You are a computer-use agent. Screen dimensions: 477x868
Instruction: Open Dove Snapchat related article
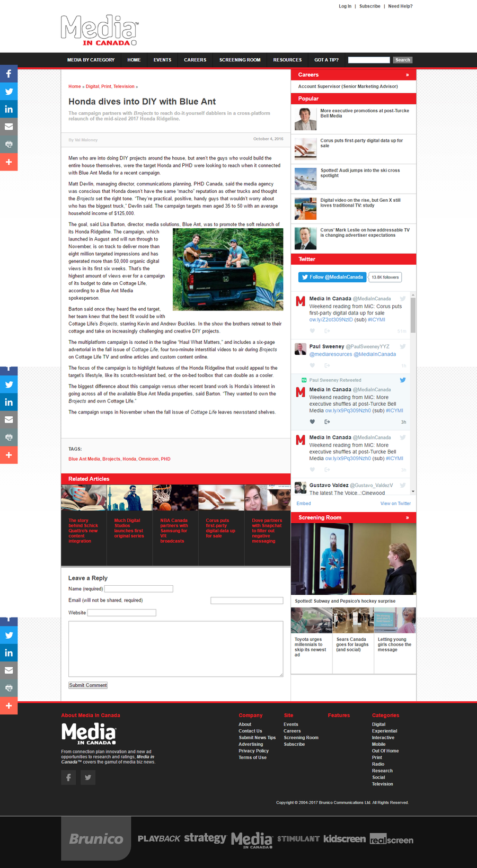267,531
